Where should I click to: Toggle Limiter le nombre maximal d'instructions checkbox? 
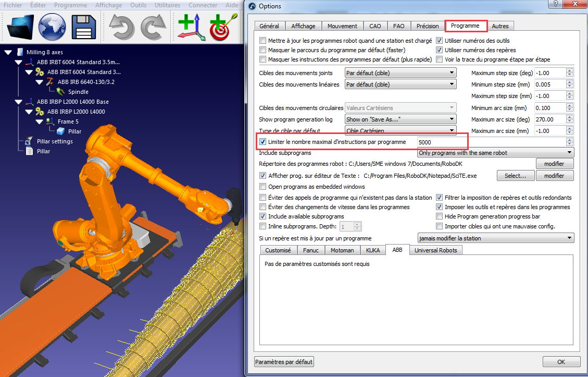(x=263, y=142)
